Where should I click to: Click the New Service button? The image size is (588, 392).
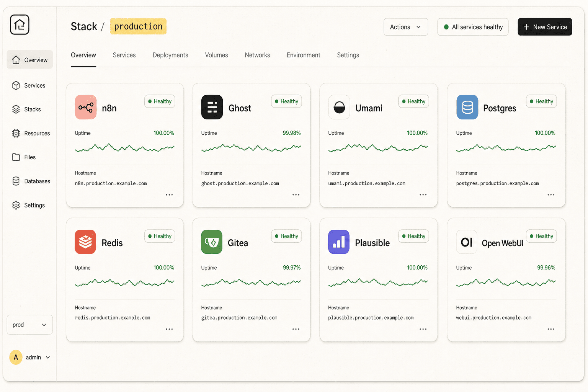click(545, 27)
